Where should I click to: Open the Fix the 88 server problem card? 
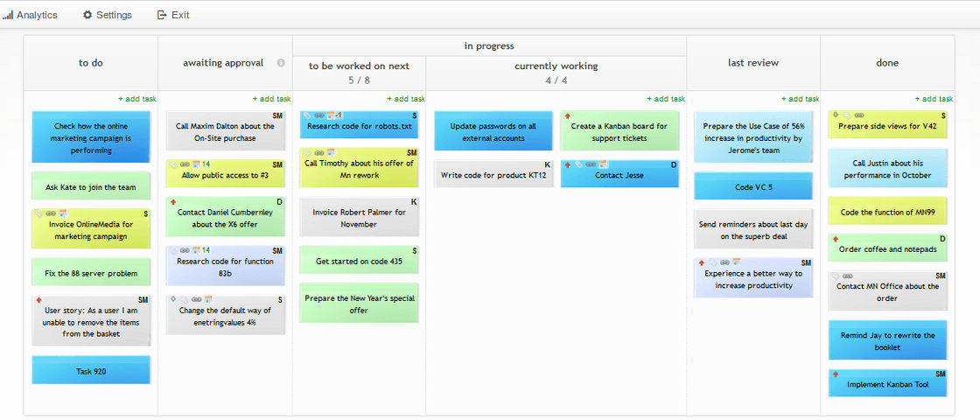[x=91, y=272]
